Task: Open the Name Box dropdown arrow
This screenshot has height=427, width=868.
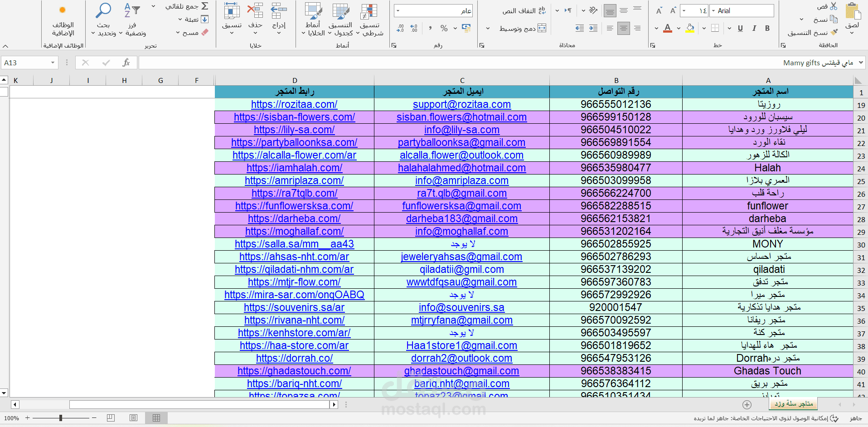Action: pyautogui.click(x=53, y=63)
